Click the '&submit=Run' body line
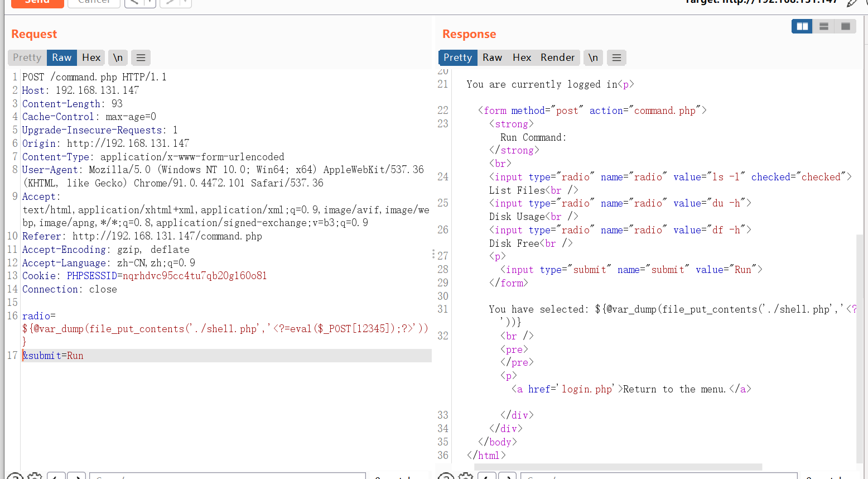This screenshot has width=868, height=479. pyautogui.click(x=52, y=356)
